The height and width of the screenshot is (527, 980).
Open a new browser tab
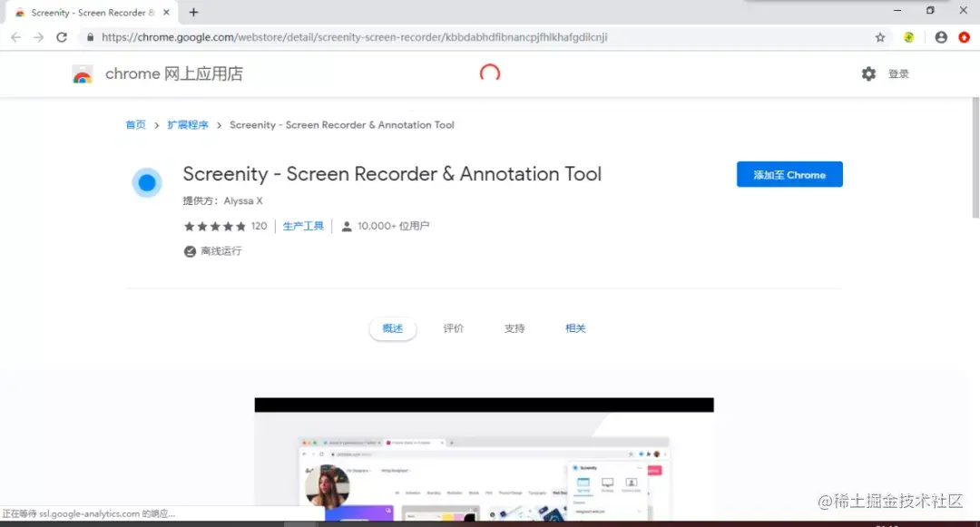pyautogui.click(x=194, y=12)
